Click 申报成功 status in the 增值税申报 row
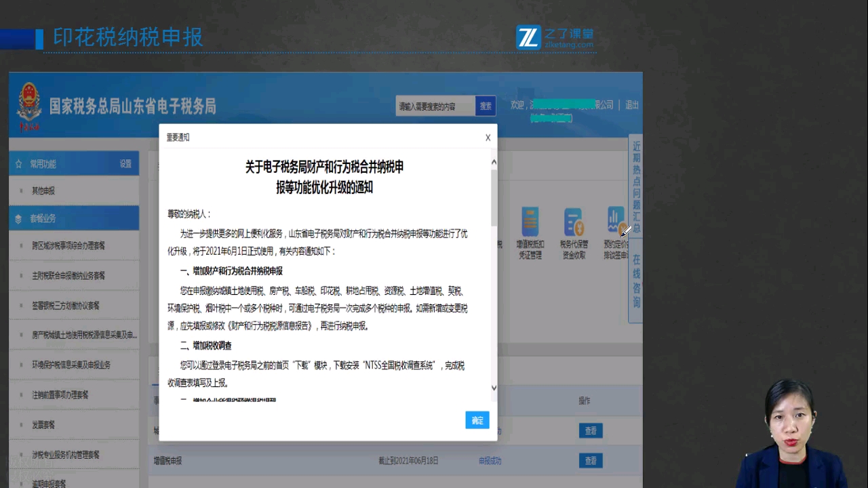868x488 pixels. pyautogui.click(x=490, y=461)
